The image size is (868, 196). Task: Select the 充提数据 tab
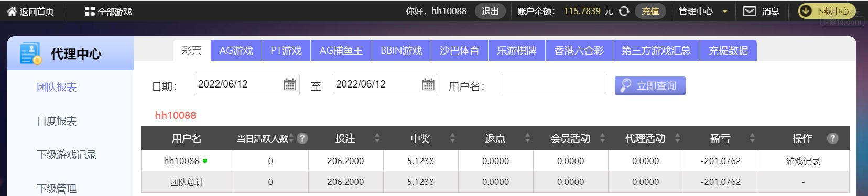729,50
